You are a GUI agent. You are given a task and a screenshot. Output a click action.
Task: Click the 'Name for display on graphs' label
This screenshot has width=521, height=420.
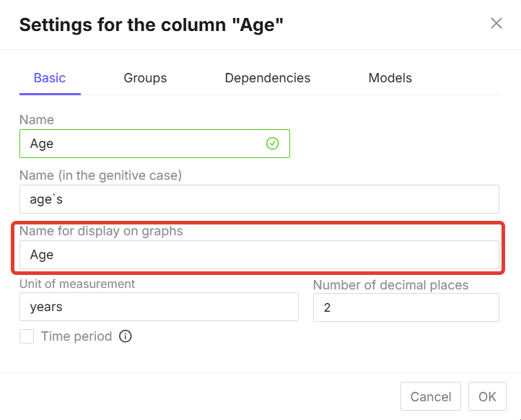pyautogui.click(x=101, y=232)
